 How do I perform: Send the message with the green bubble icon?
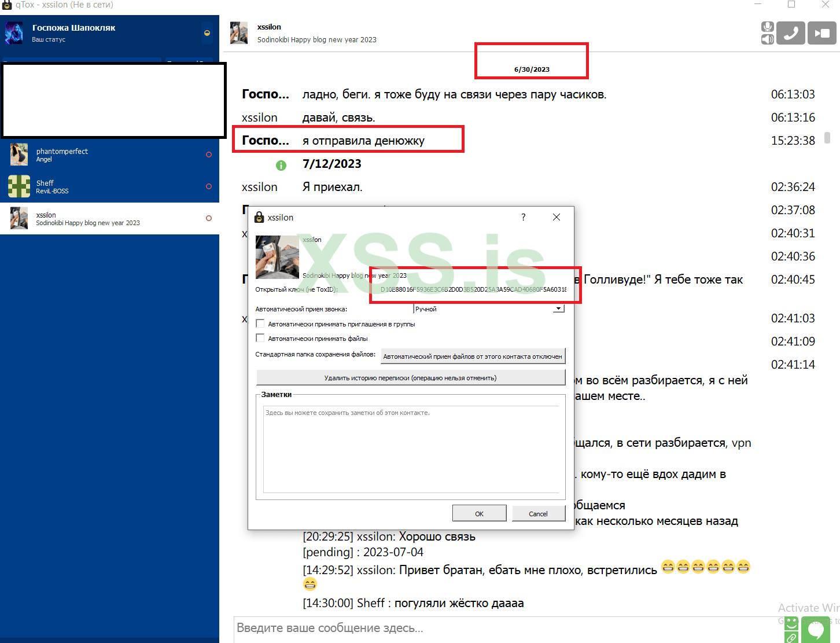816,630
